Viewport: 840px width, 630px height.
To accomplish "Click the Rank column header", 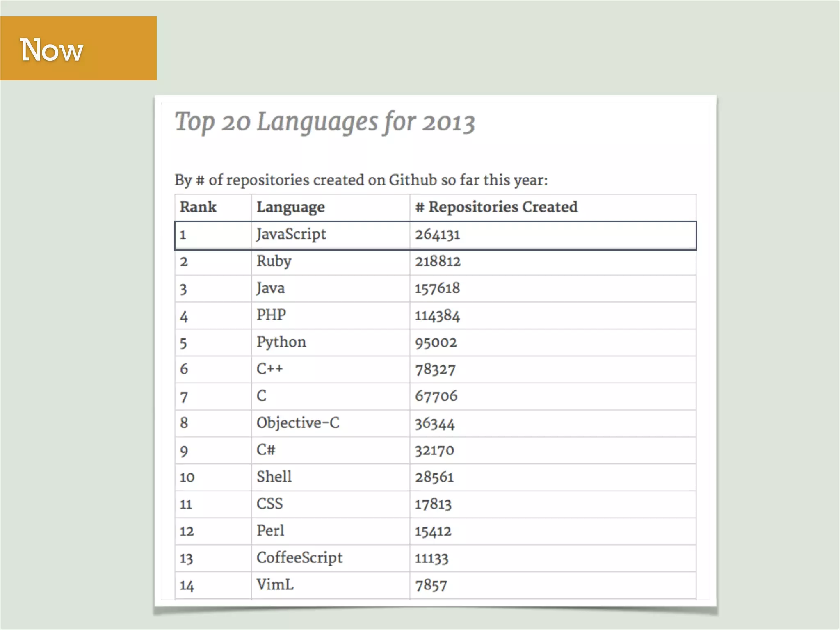I will [198, 207].
